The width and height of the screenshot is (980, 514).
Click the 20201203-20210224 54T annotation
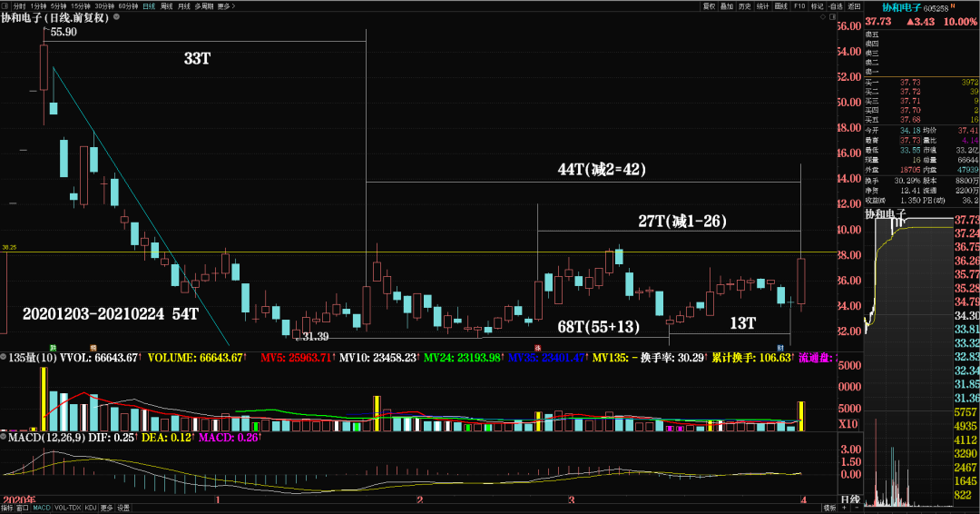click(x=111, y=314)
